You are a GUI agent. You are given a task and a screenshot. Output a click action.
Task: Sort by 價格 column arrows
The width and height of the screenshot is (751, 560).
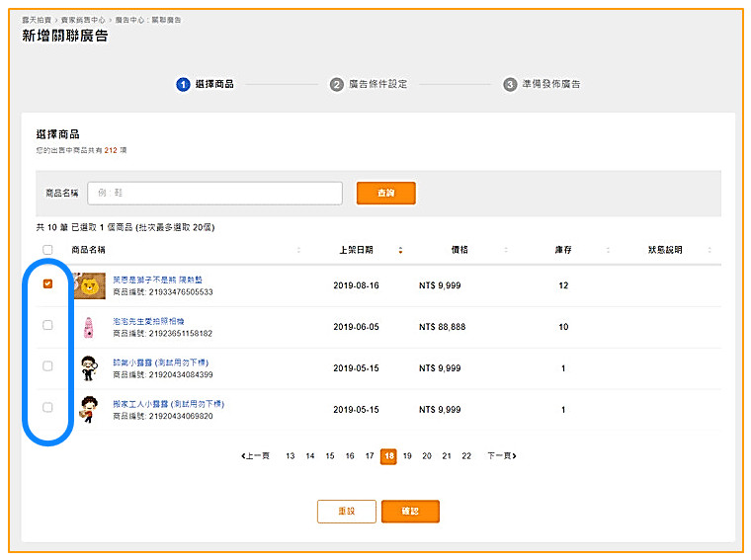503,250
